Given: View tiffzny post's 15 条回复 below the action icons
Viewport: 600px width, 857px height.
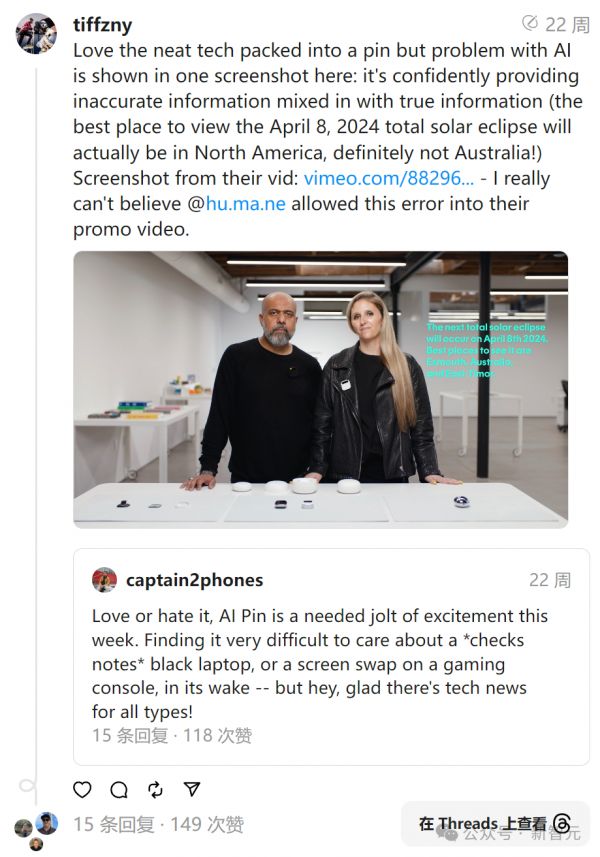Looking at the screenshot, I should tap(114, 825).
